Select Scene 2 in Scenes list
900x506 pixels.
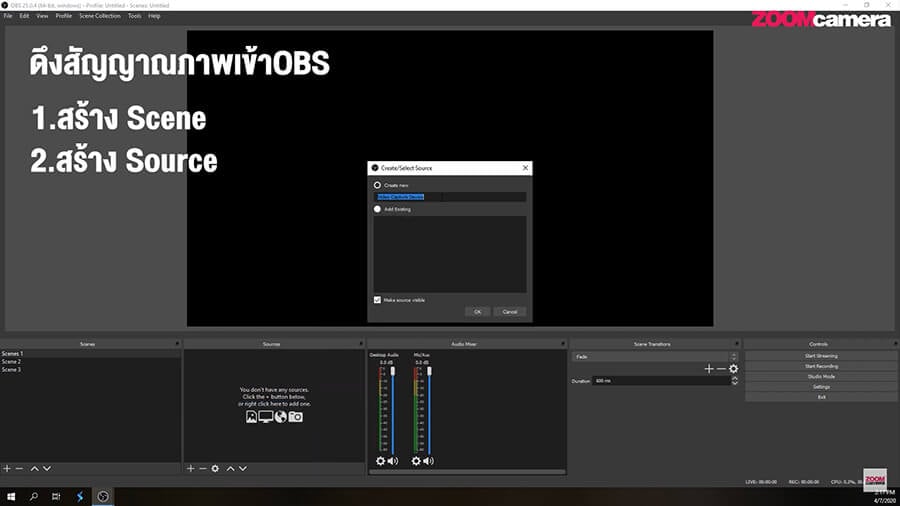[x=90, y=362]
